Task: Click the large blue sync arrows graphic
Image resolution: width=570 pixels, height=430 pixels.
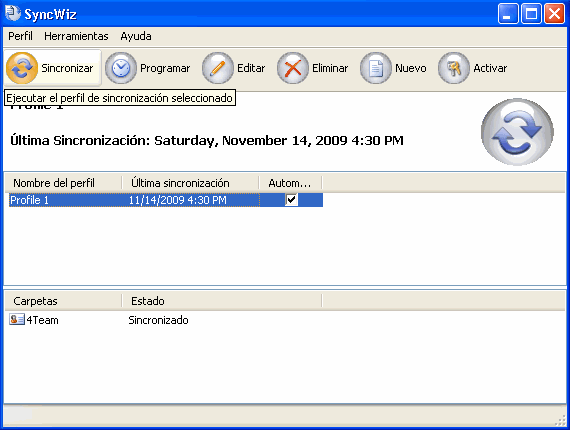Action: [x=517, y=132]
